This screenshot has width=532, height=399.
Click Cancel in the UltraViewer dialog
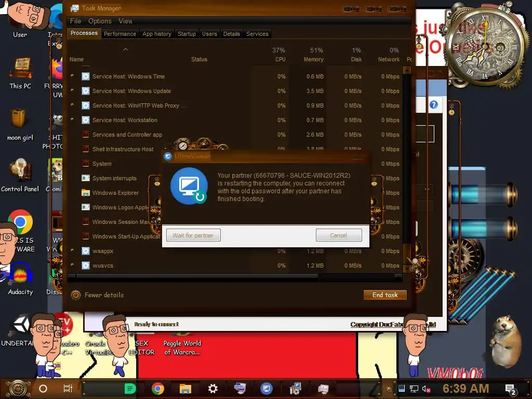pos(339,235)
